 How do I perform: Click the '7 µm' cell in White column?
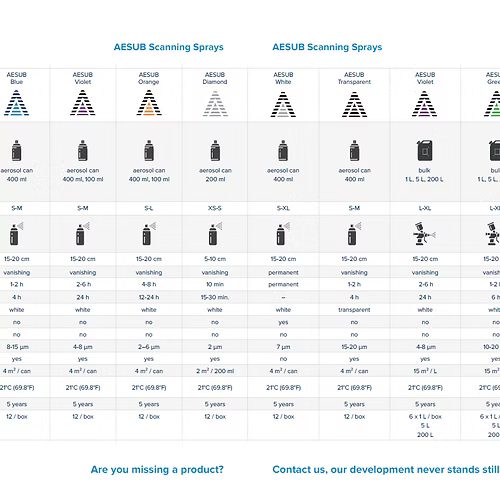283,347
